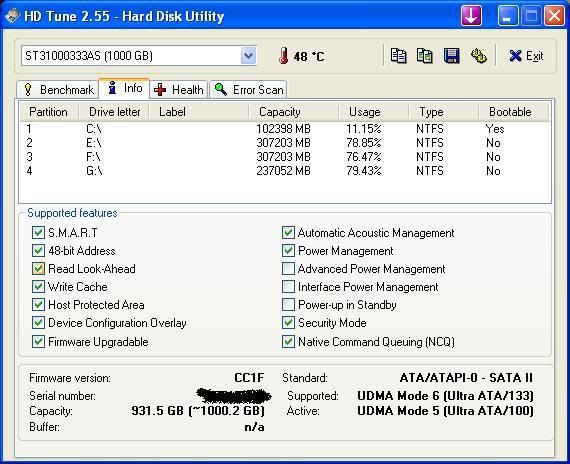Enable Interface Power Management checkbox
The height and width of the screenshot is (464, 570).
pyautogui.click(x=288, y=287)
